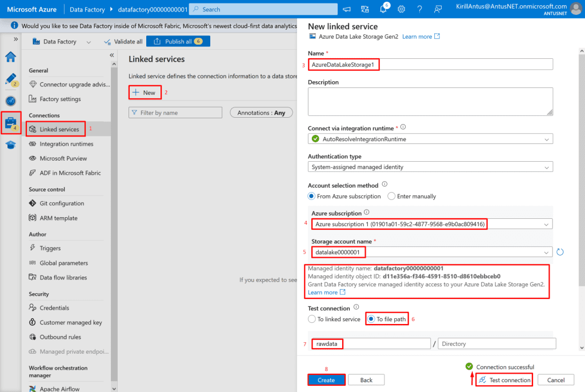The image size is (585, 392).
Task: Go to Git configuration menu item
Action: click(62, 203)
